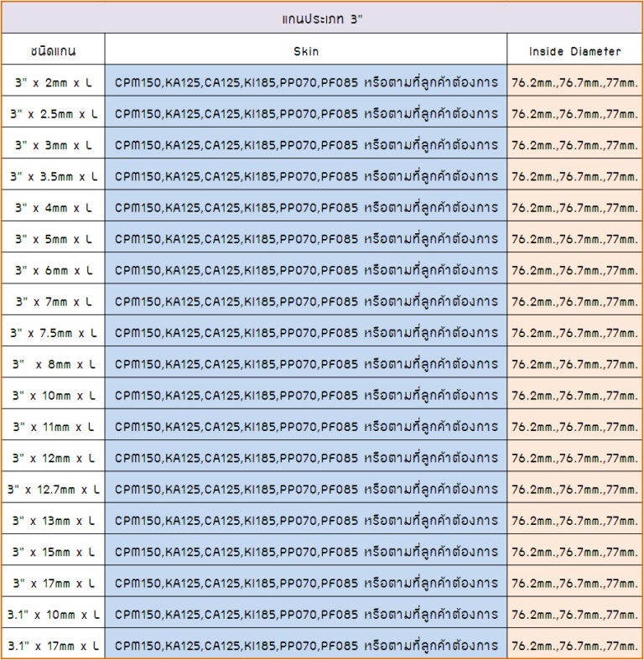The width and height of the screenshot is (644, 660).
Task: Click the 3" x 7mm x L cell
Action: click(x=54, y=299)
